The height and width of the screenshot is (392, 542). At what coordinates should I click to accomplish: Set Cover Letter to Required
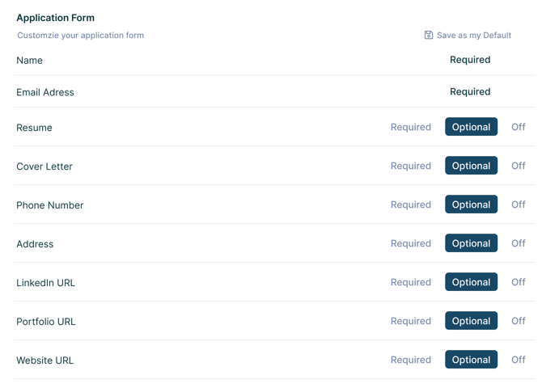pyautogui.click(x=411, y=166)
